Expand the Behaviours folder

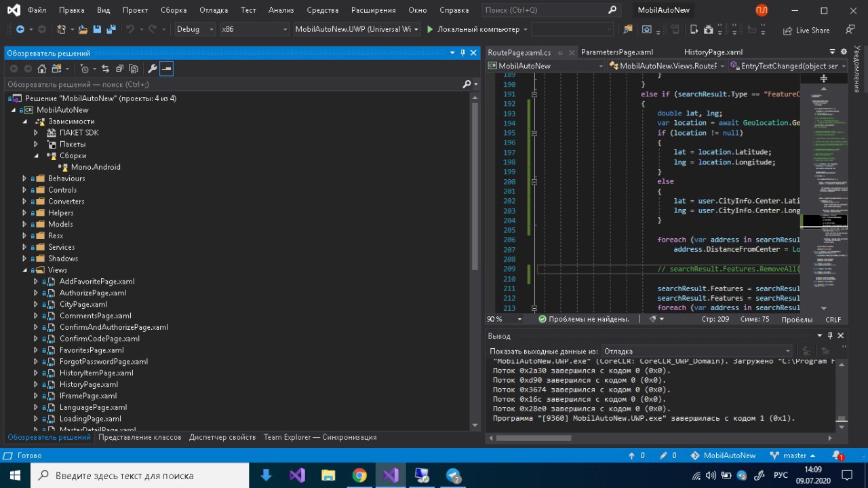[24, 178]
